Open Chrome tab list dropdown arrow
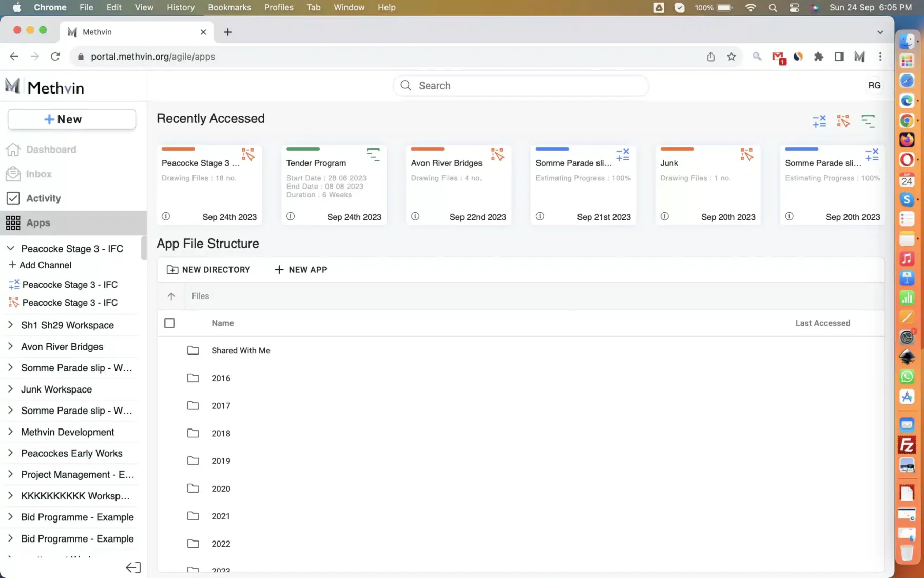Screen dimensions: 924x578 coord(880,32)
